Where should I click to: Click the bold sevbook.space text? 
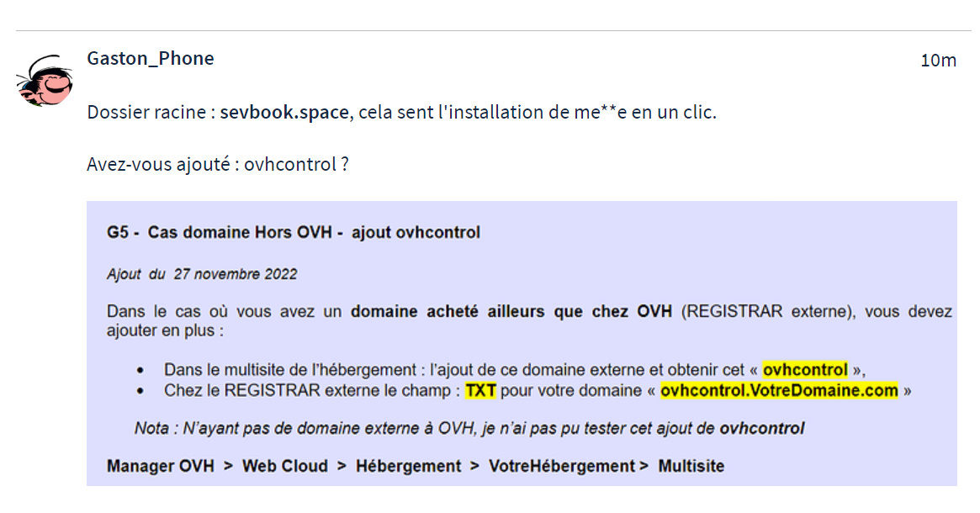[x=283, y=113]
